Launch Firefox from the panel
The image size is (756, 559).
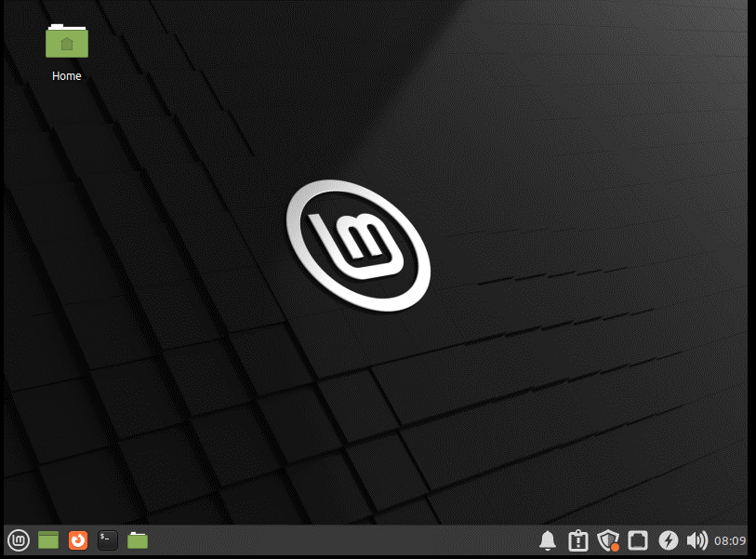tap(78, 540)
